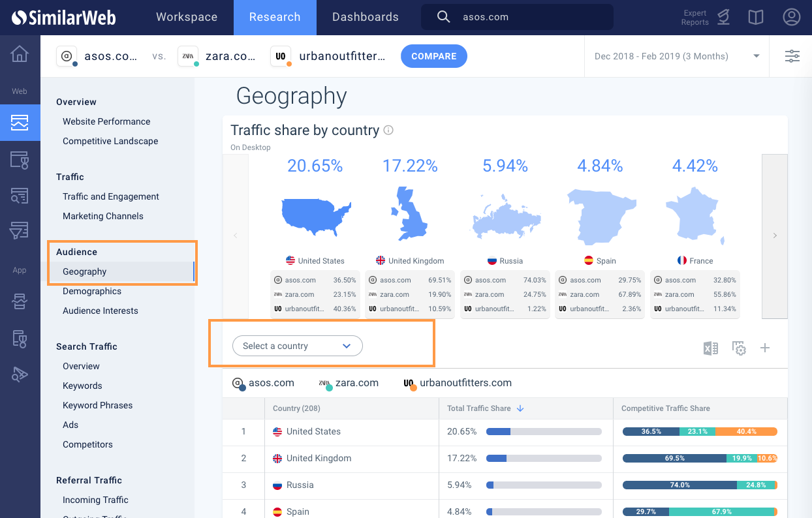The image size is (812, 518).
Task: Click the Russia flag in table row 3
Action: coord(277,485)
